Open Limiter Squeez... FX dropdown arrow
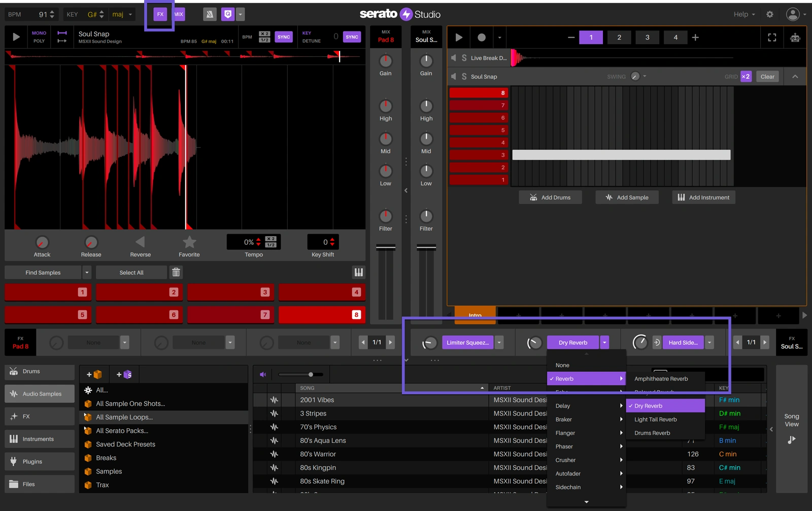Screen dimensions: 812x511 click(x=499, y=342)
